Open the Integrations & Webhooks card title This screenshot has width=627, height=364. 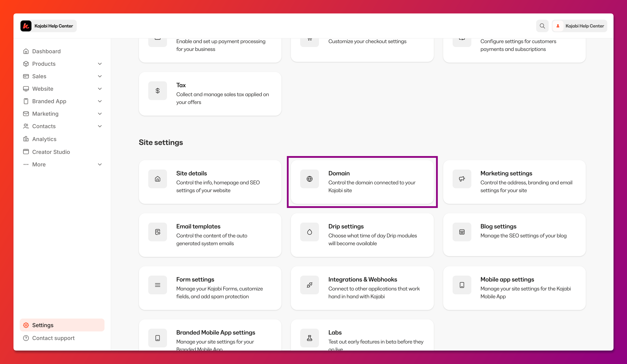tap(363, 279)
